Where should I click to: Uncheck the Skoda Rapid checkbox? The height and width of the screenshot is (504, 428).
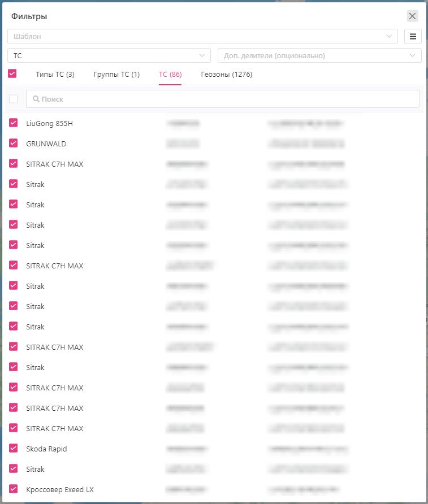pos(13,448)
